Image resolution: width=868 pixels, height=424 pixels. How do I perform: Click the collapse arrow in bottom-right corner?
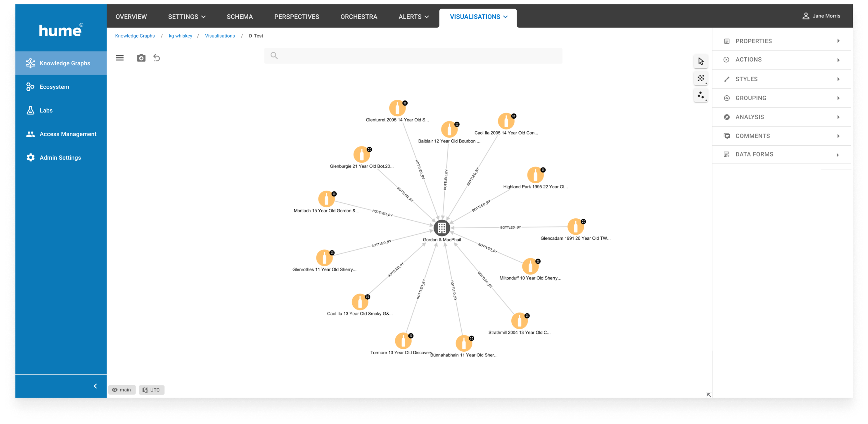click(x=709, y=395)
